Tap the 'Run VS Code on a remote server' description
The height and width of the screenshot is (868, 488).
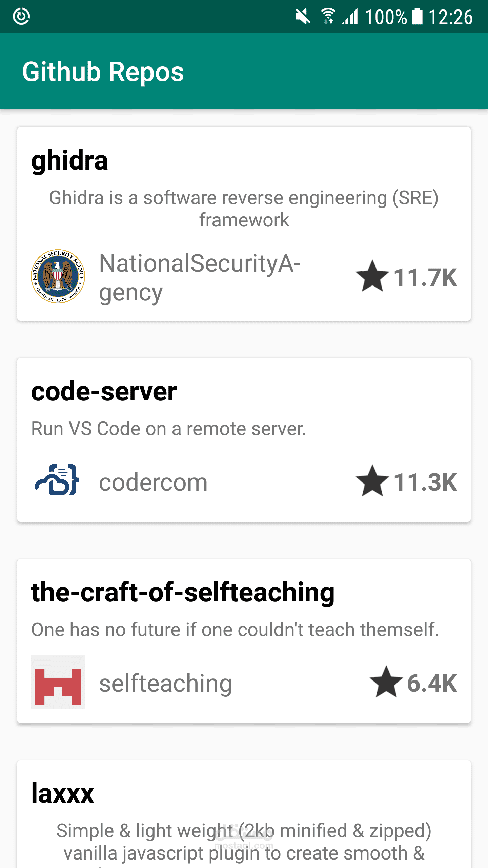coord(168,429)
